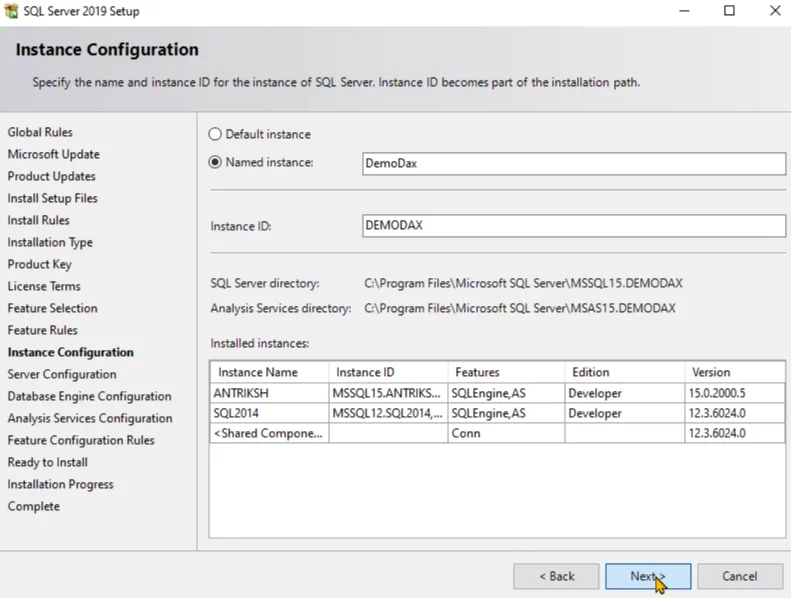The height and width of the screenshot is (598, 791).
Task: Click the Named instance text field
Action: pos(574,164)
